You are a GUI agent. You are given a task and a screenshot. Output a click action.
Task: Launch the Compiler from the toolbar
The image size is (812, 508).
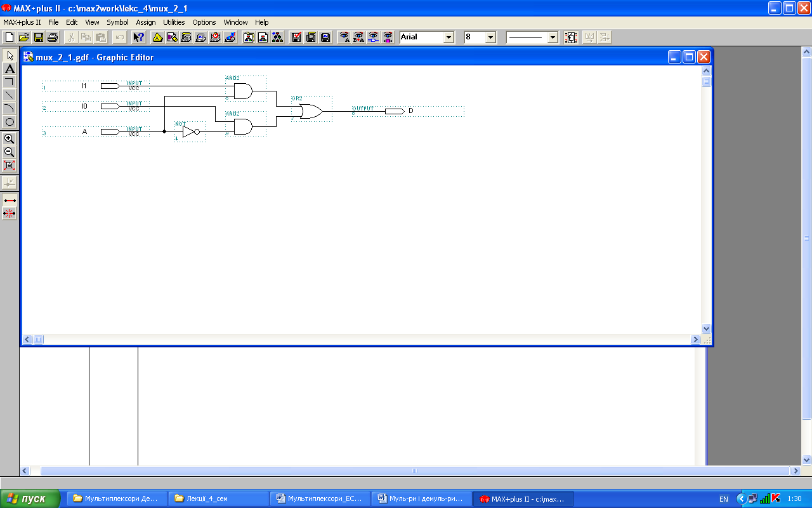point(187,37)
